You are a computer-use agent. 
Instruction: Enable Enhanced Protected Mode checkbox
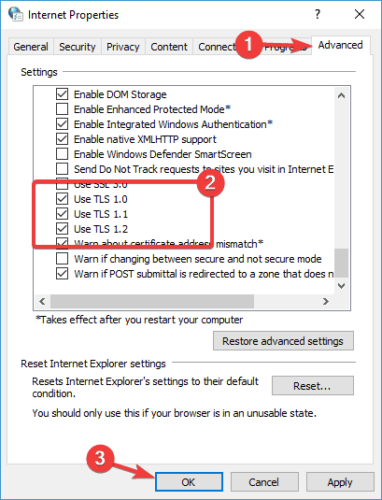pos(62,109)
